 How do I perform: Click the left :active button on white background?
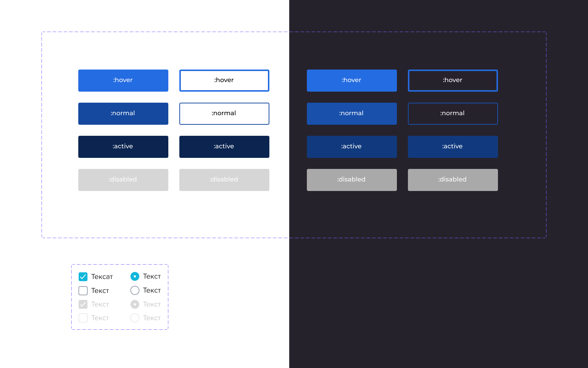point(123,147)
